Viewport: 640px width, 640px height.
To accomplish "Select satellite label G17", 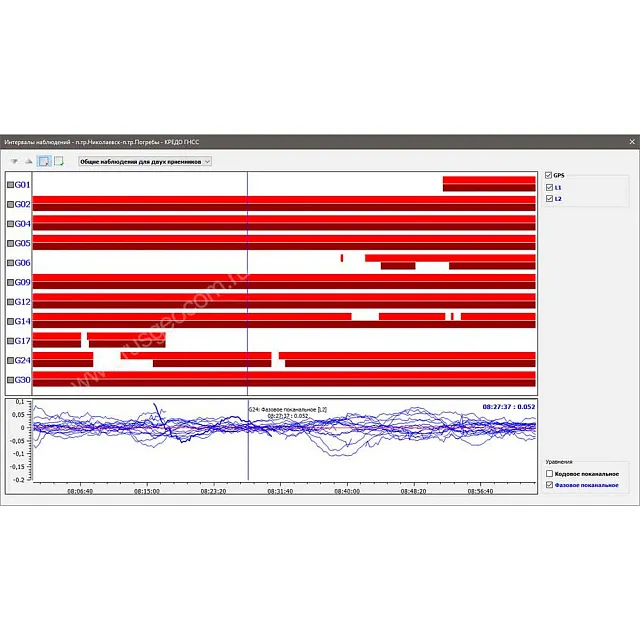I will point(22,341).
